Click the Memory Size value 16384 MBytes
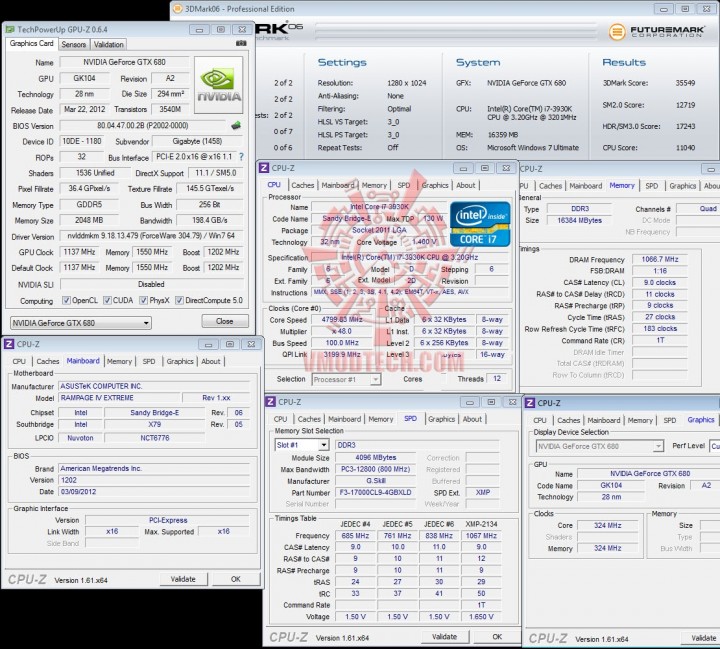Screen dimensions: 720x649 (x=579, y=220)
